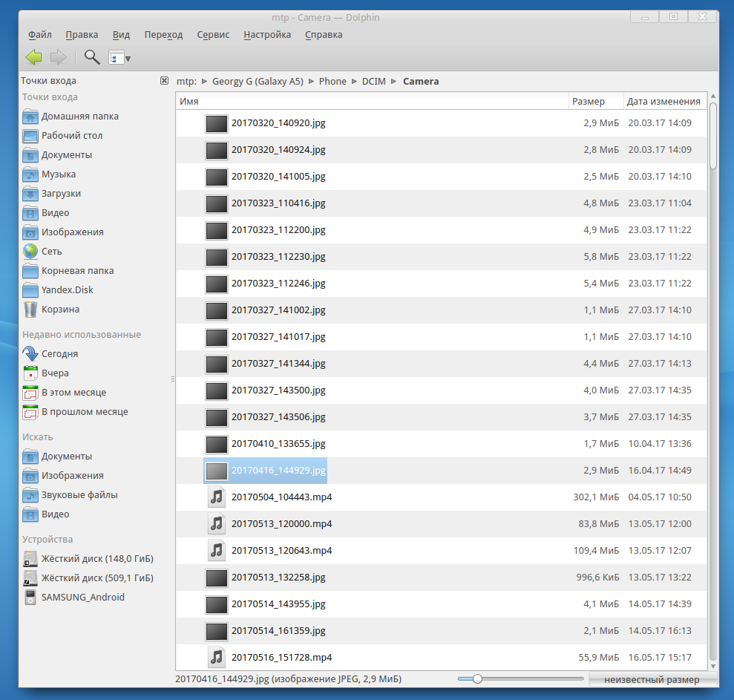This screenshot has height=700, width=734.
Task: Sort by the Размер column header
Action: click(596, 101)
